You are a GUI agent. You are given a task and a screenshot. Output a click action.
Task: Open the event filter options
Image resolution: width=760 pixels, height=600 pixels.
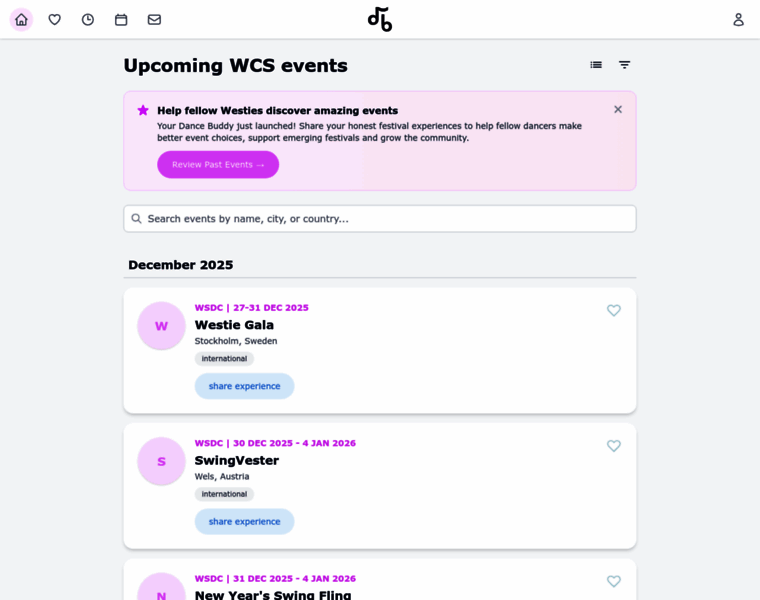[x=624, y=65]
